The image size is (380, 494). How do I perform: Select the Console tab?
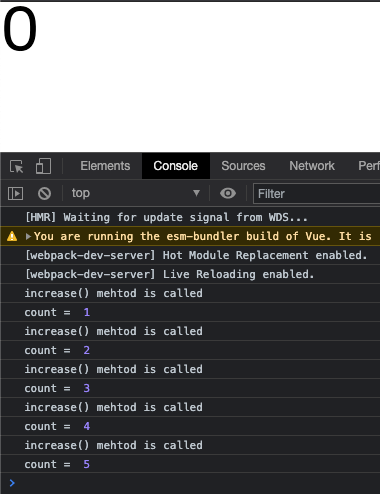click(176, 166)
